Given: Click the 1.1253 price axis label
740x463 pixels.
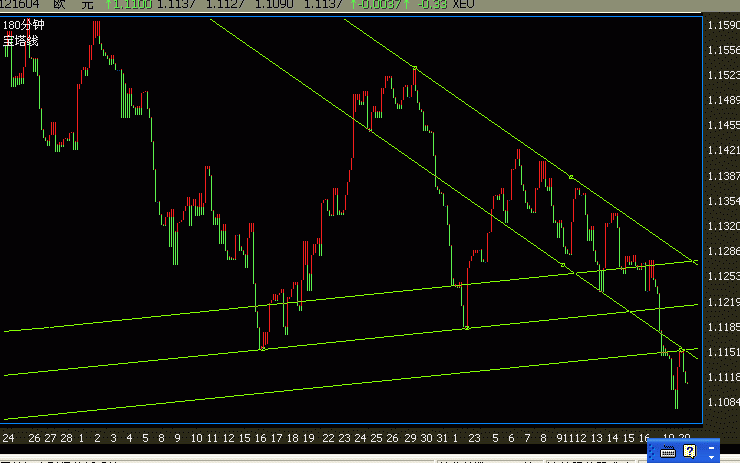Looking at the screenshot, I should tap(723, 276).
